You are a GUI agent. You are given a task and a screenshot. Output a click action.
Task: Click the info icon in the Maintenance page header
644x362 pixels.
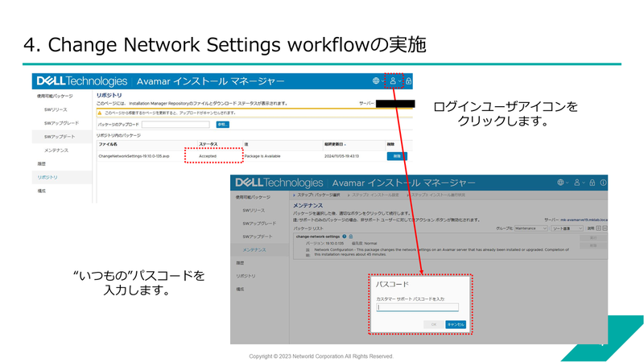click(603, 183)
